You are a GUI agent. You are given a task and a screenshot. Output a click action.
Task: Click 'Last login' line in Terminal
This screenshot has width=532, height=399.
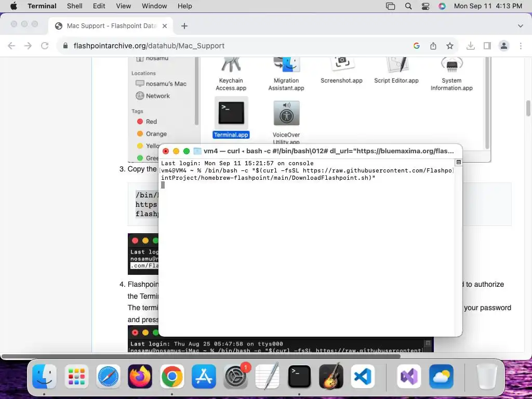point(237,163)
